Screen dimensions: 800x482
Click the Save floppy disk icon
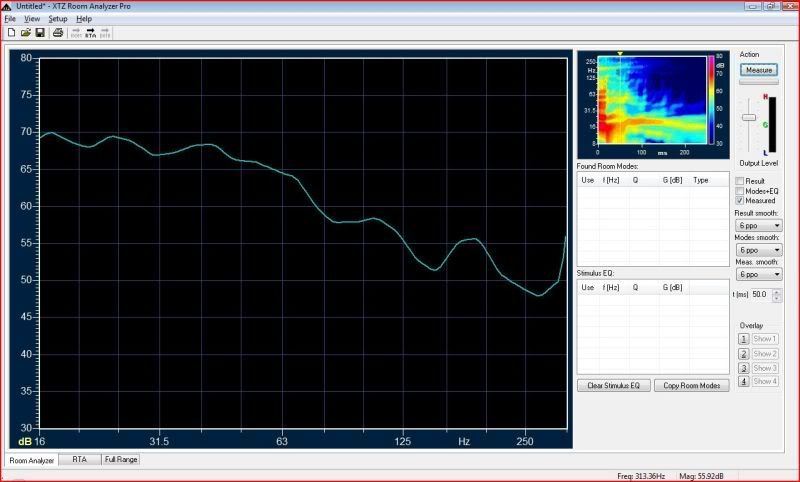[x=39, y=32]
